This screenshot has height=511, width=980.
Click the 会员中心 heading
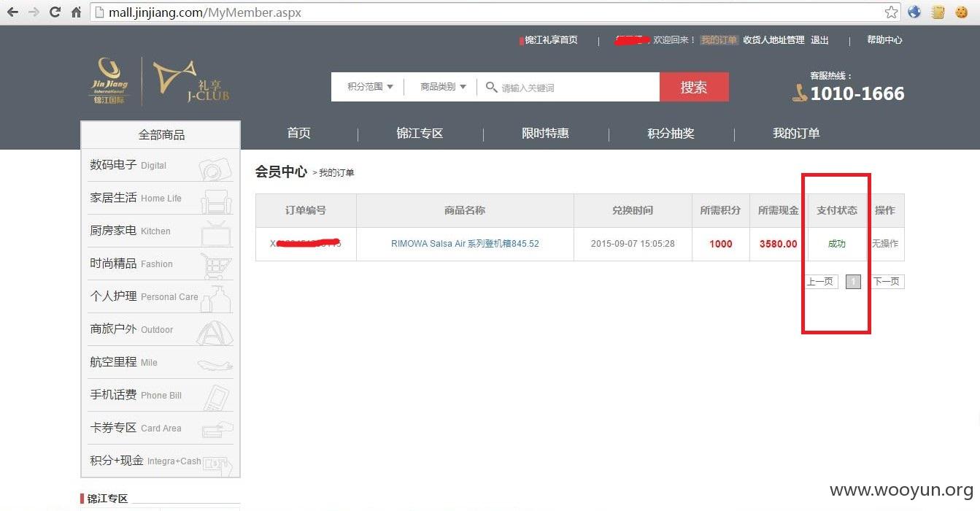281,172
